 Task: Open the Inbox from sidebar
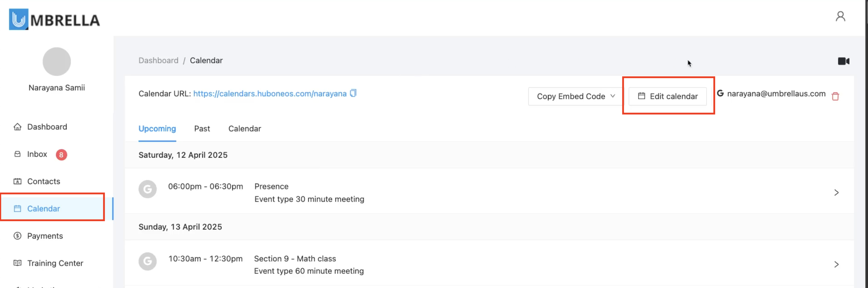[x=37, y=154]
